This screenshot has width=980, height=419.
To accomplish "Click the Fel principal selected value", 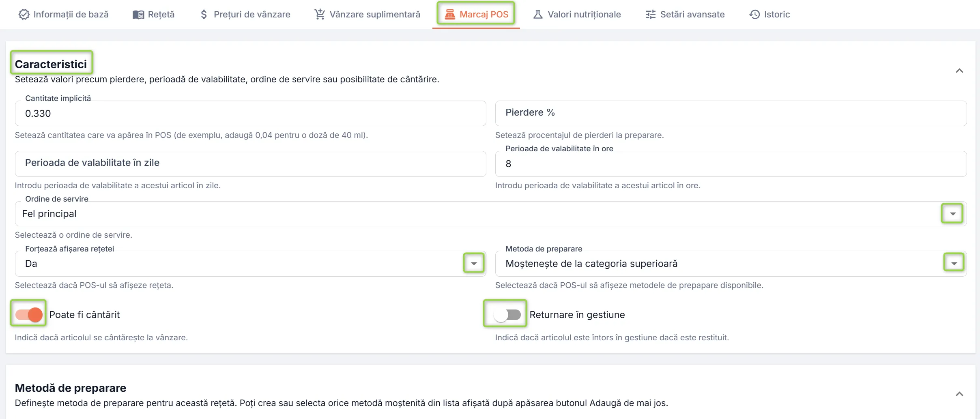I will point(49,214).
